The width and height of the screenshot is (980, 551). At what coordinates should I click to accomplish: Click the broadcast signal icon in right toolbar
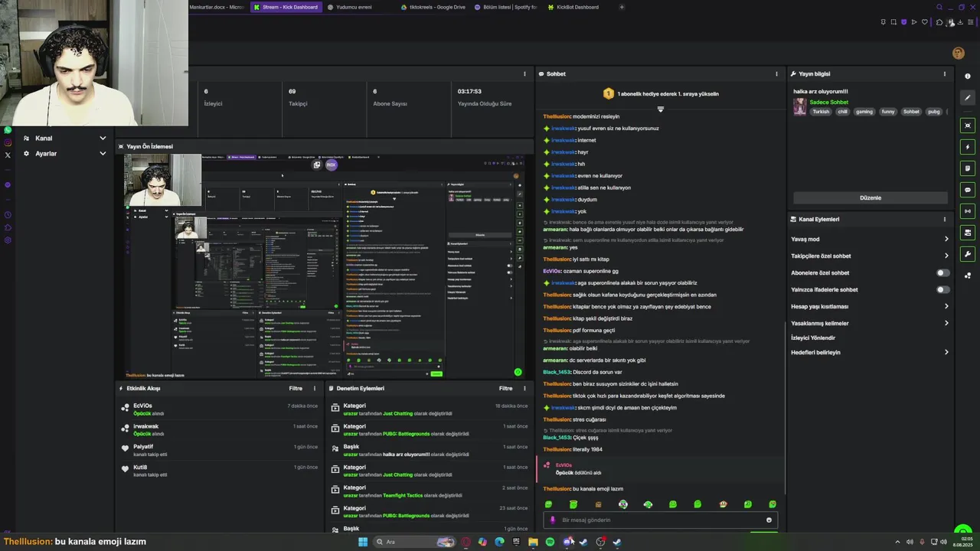tap(968, 211)
